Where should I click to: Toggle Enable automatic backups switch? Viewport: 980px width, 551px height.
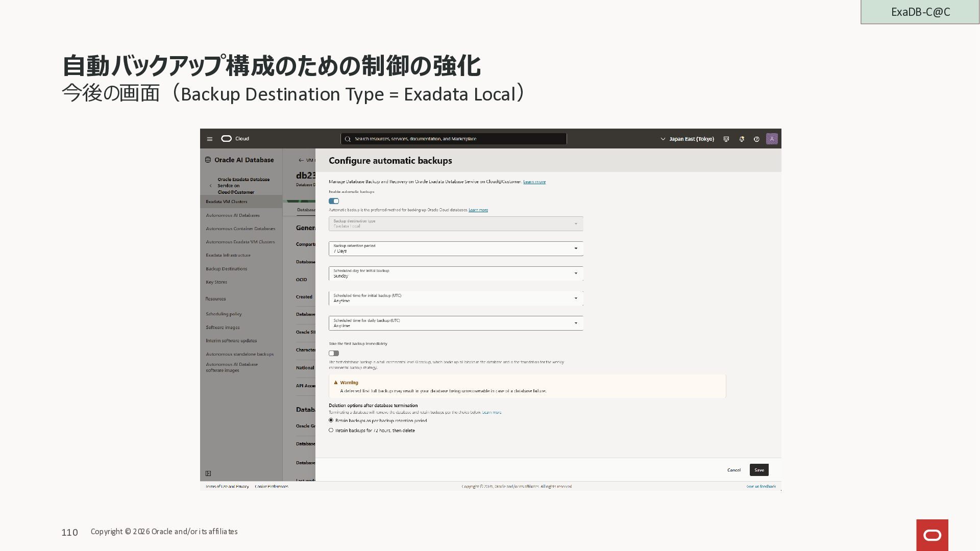[334, 201]
